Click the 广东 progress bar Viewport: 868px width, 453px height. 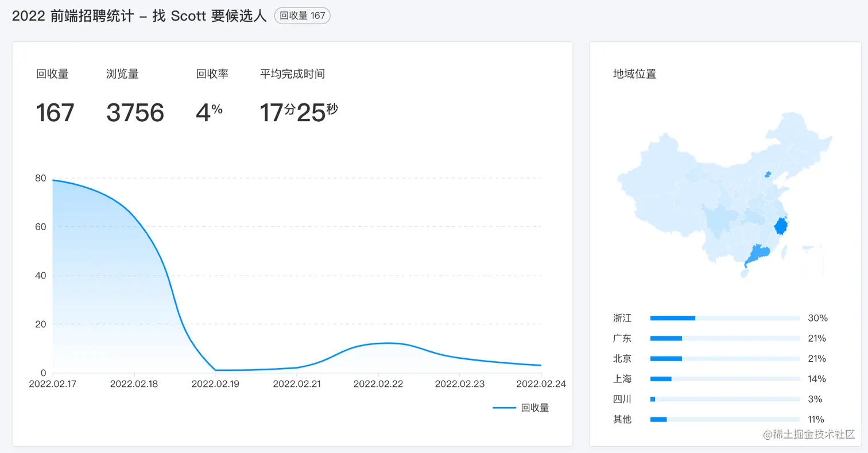(725, 338)
